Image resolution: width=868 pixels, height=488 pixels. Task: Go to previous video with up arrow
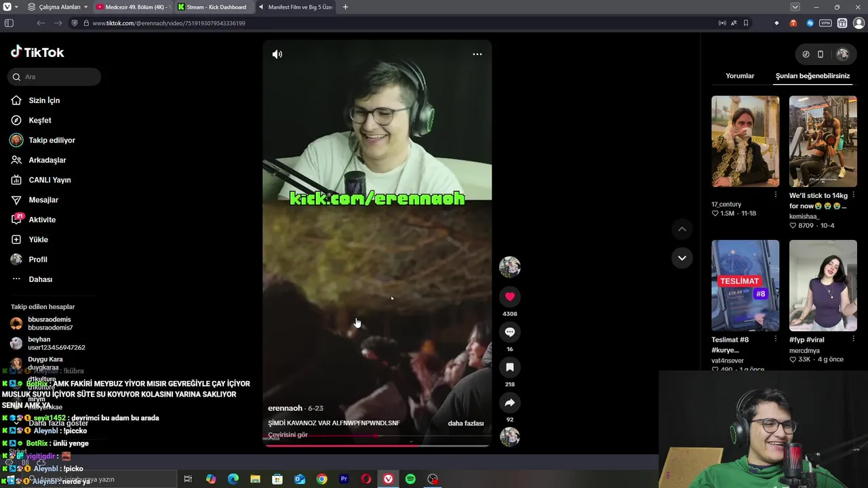tap(682, 229)
